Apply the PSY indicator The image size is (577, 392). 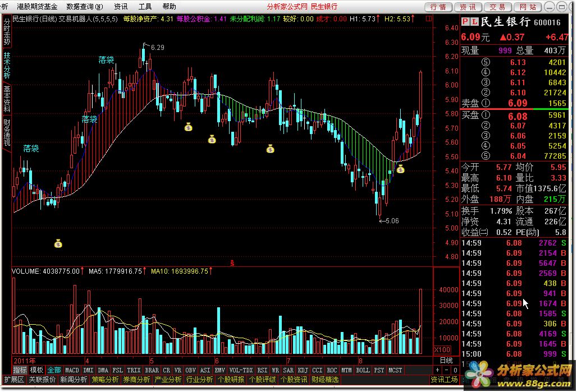pyautogui.click(x=379, y=370)
